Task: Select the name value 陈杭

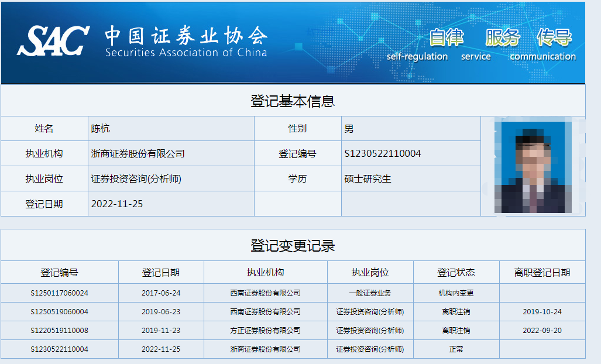Action: (101, 129)
